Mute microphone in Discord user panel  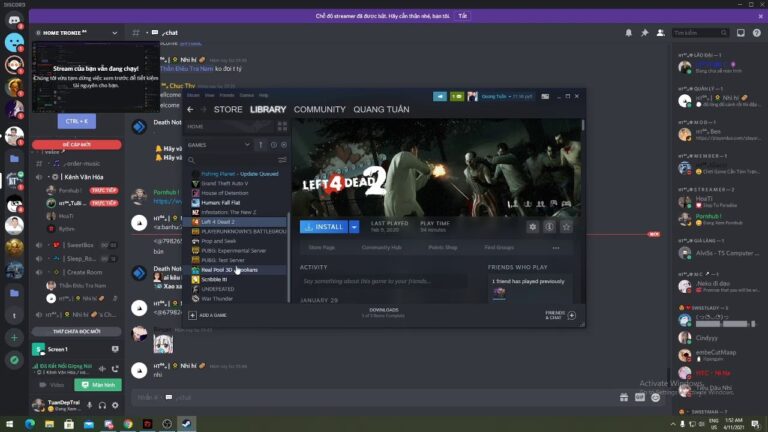[89, 405]
